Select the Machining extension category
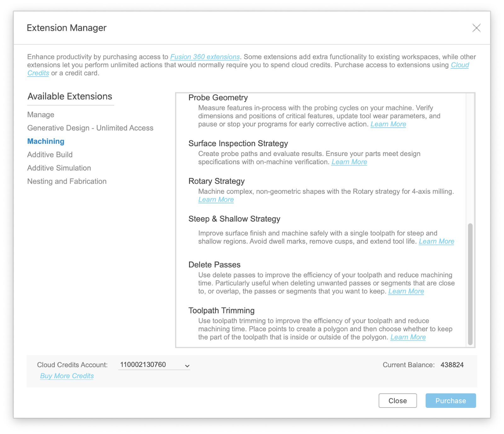The image size is (504, 434). click(46, 142)
